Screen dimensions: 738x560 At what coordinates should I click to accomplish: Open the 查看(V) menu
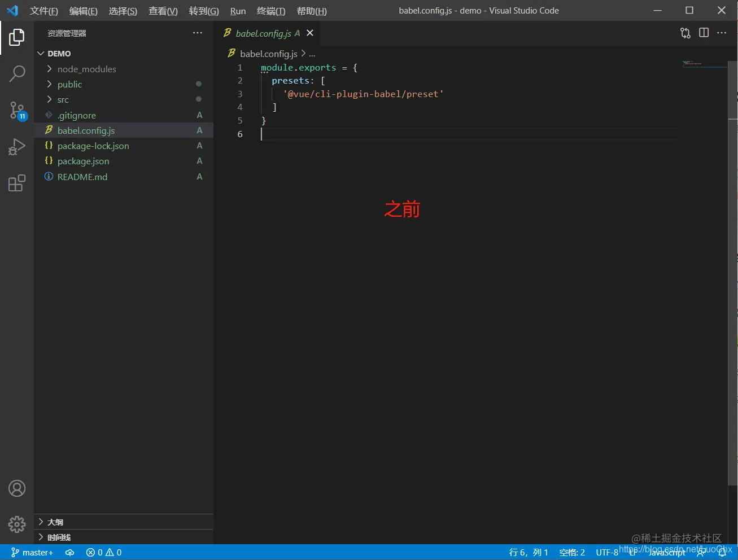tap(163, 11)
